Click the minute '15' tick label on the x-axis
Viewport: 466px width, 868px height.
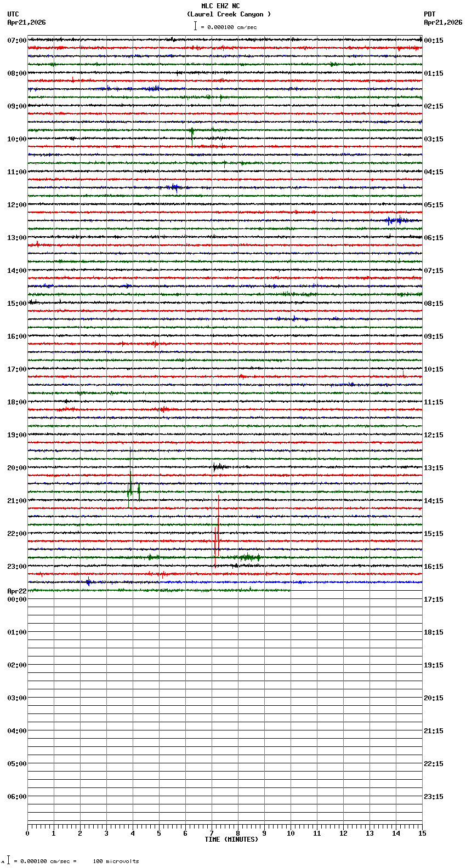(422, 833)
